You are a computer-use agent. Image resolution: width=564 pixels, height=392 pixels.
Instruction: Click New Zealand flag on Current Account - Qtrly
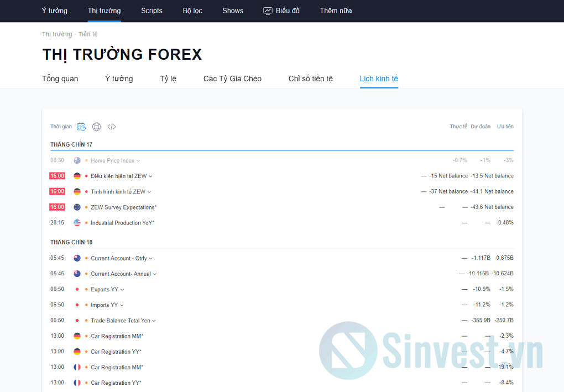point(77,258)
